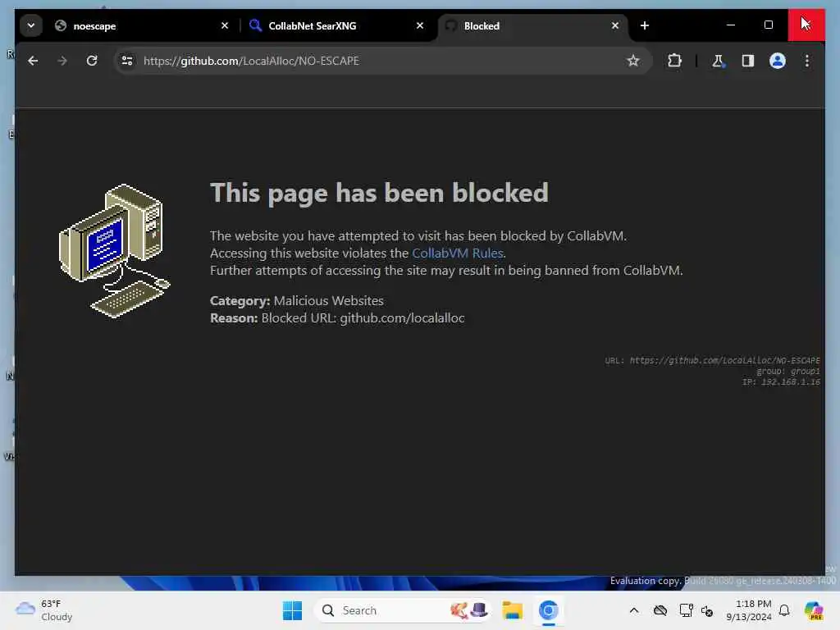
Task: Click the taskbar Search box
Action: (x=402, y=610)
